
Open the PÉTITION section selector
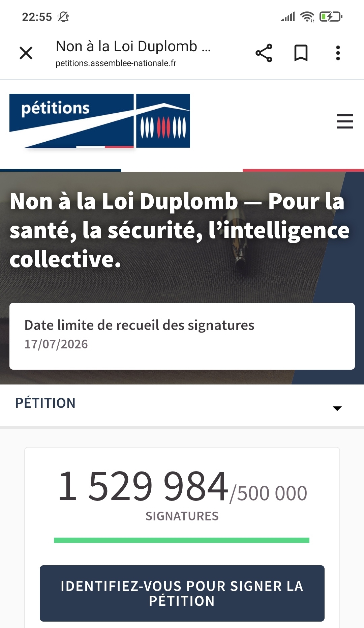point(45,403)
